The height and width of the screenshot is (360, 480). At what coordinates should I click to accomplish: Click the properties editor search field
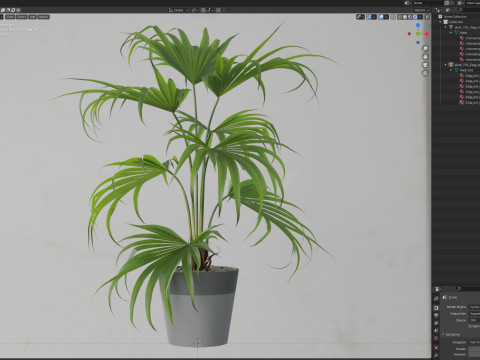[x=468, y=289]
